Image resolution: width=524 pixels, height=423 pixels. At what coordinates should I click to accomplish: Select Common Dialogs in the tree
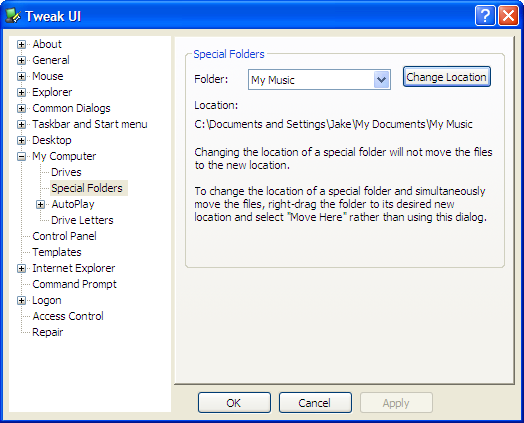coord(72,109)
